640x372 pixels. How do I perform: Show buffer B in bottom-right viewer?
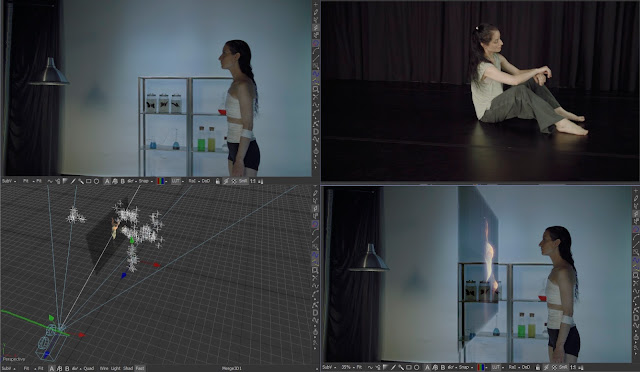point(443,368)
